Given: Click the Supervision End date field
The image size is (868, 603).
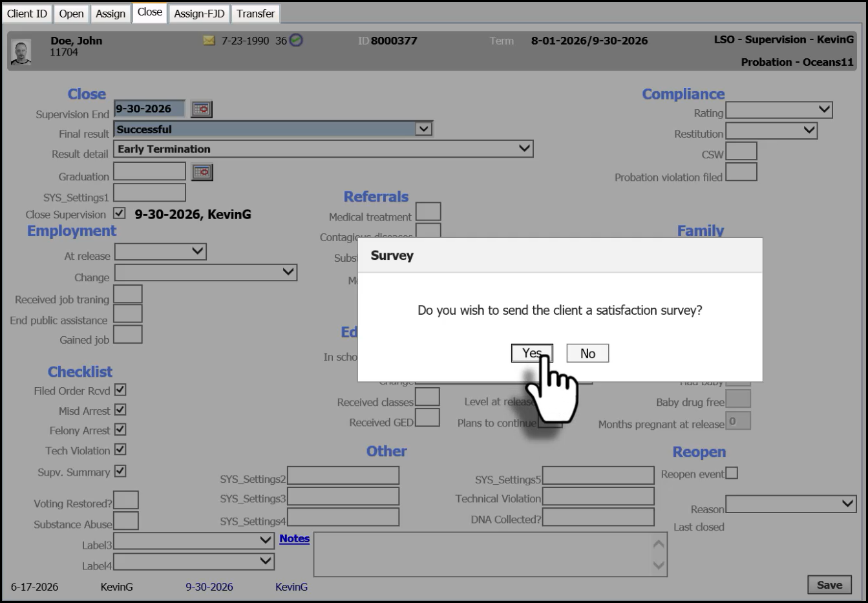Looking at the screenshot, I should 149,109.
